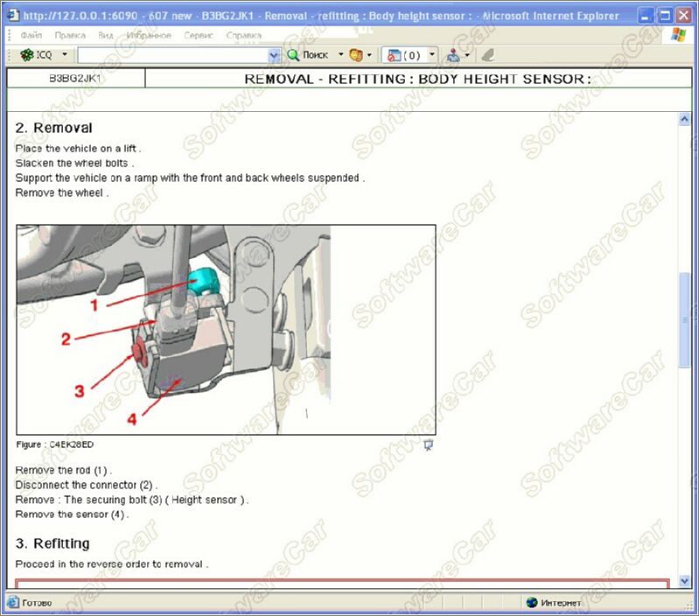Click the pencil highlight icon in toolbar

click(x=488, y=55)
